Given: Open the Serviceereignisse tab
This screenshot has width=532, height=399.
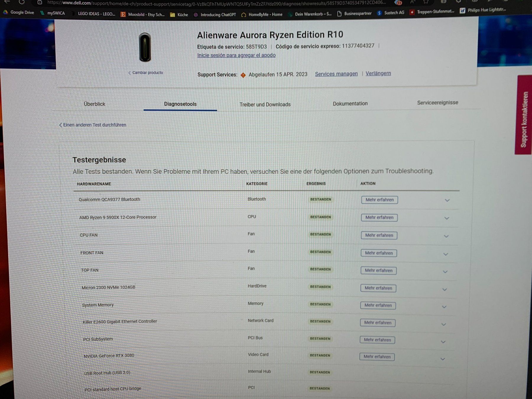Looking at the screenshot, I should tap(437, 103).
